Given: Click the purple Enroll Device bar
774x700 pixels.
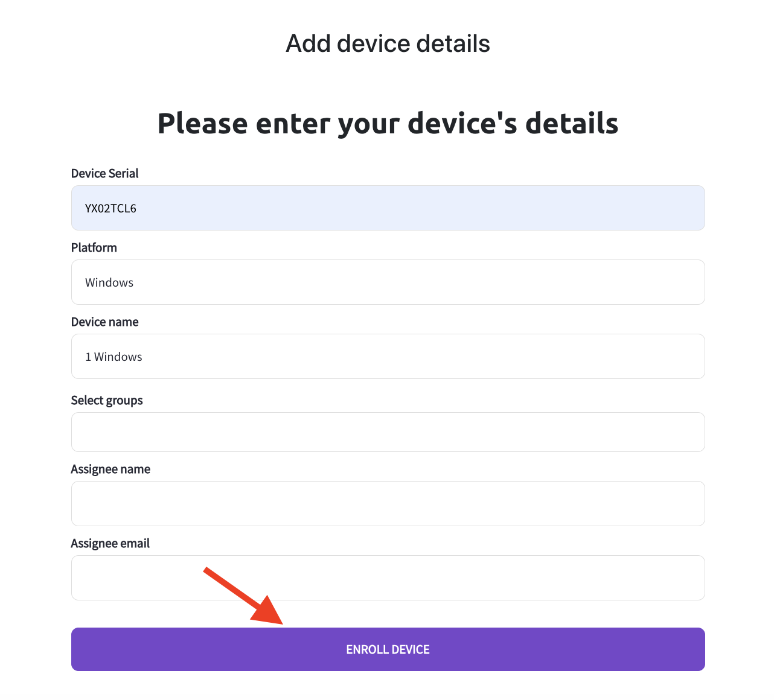Looking at the screenshot, I should point(388,649).
